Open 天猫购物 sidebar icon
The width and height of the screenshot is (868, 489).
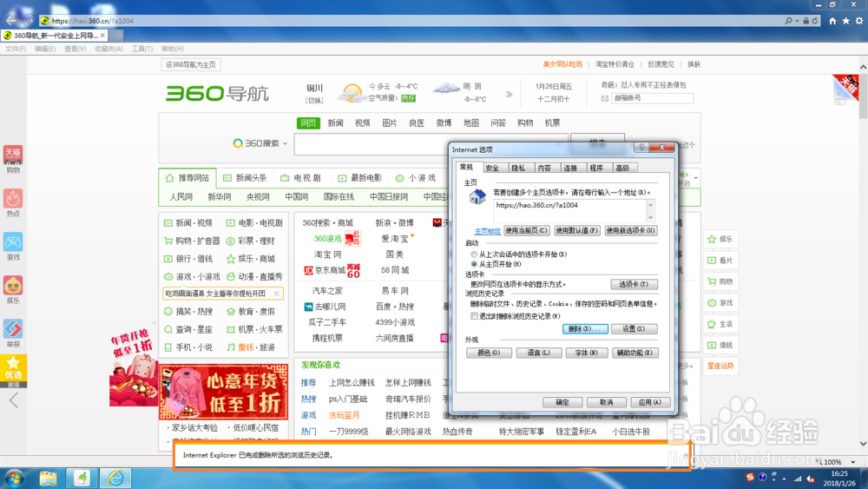tap(13, 155)
